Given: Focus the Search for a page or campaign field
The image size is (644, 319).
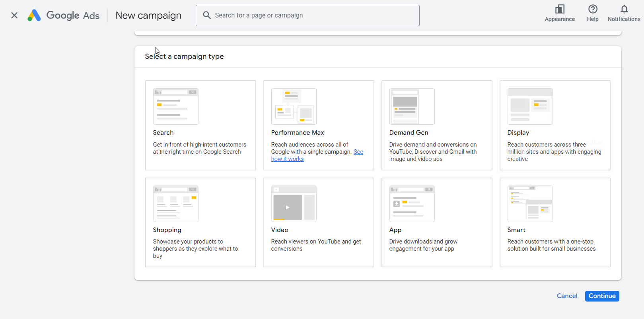Looking at the screenshot, I should [307, 15].
